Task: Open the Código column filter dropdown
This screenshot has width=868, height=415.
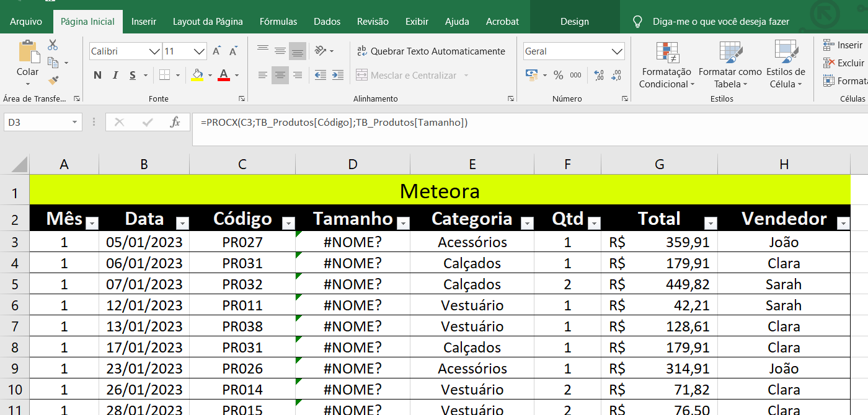Action: click(288, 223)
